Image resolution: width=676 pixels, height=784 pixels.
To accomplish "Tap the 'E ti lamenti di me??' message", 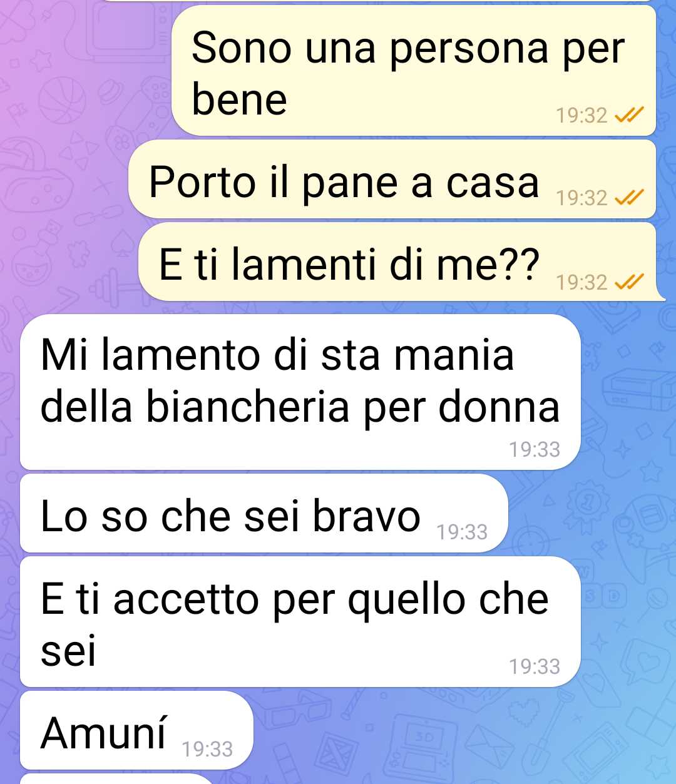I will pyautogui.click(x=401, y=262).
